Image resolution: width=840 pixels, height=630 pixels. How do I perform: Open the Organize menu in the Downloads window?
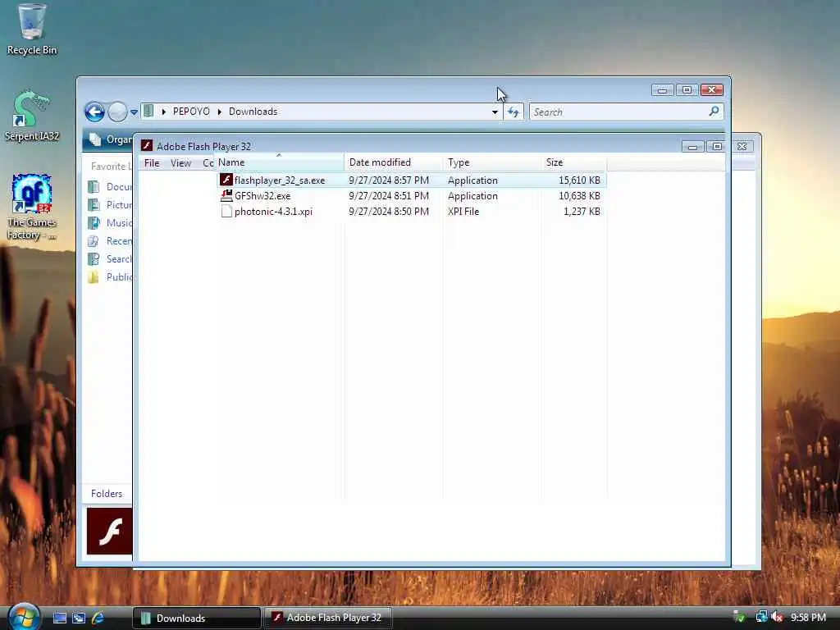[x=111, y=139]
